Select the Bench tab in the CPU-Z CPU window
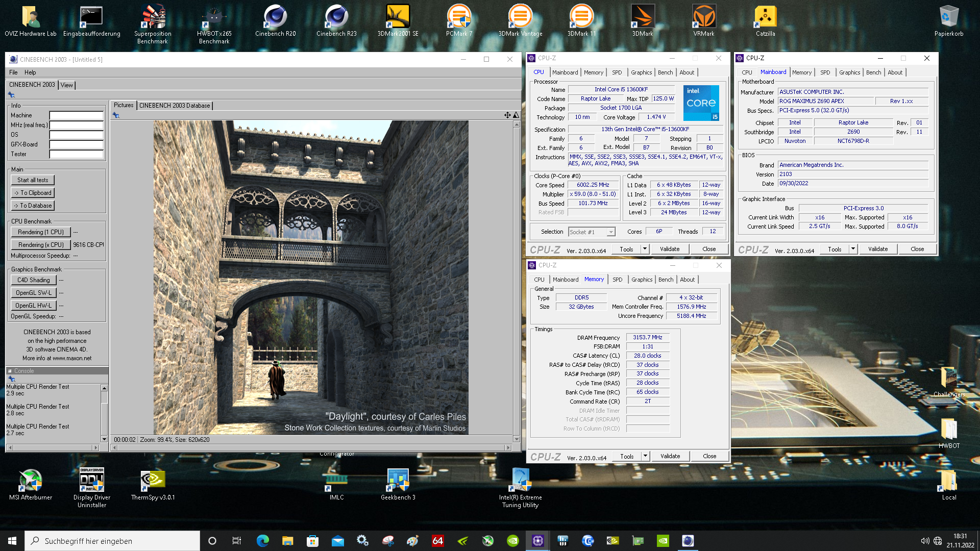This screenshot has width=980, height=551. click(x=665, y=72)
